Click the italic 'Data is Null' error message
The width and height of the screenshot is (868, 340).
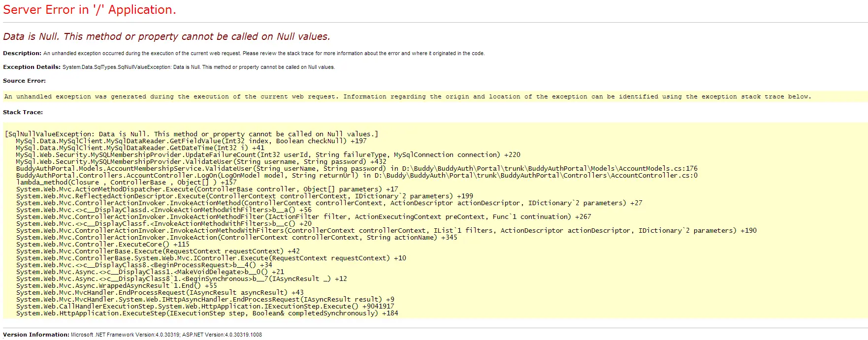(x=166, y=36)
